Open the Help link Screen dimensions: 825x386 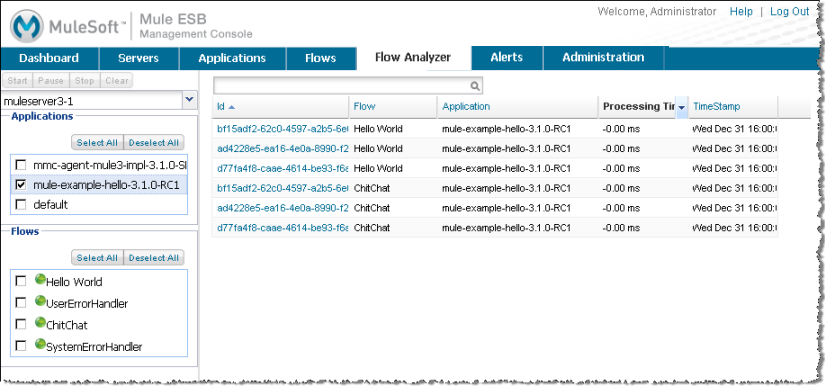[x=741, y=11]
